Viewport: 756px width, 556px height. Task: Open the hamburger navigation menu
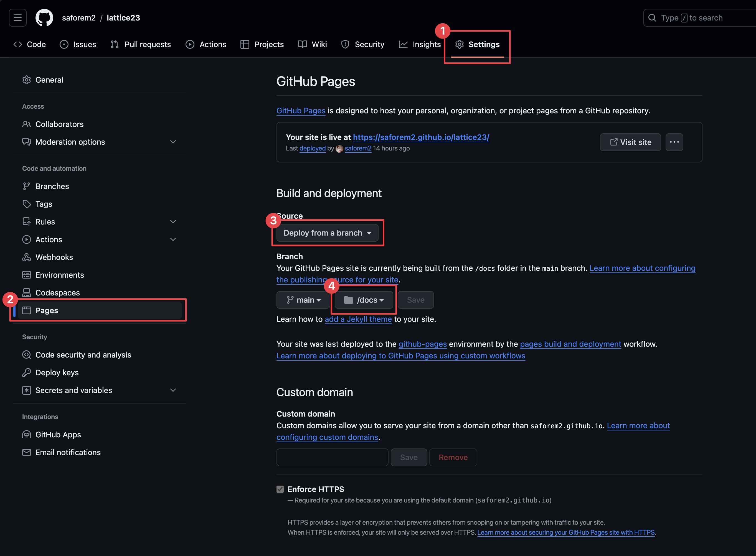(x=17, y=17)
